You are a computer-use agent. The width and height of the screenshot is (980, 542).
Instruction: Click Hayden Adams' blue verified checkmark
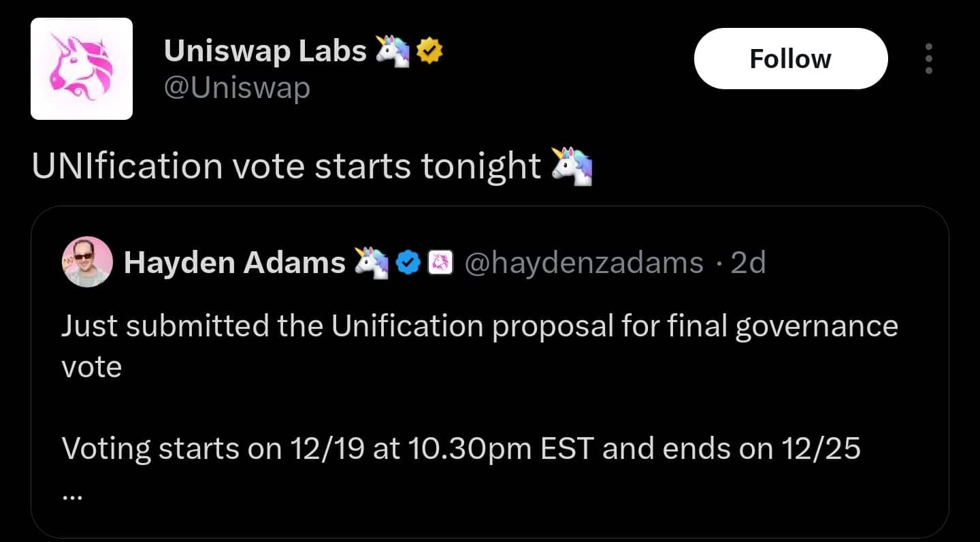coord(408,262)
